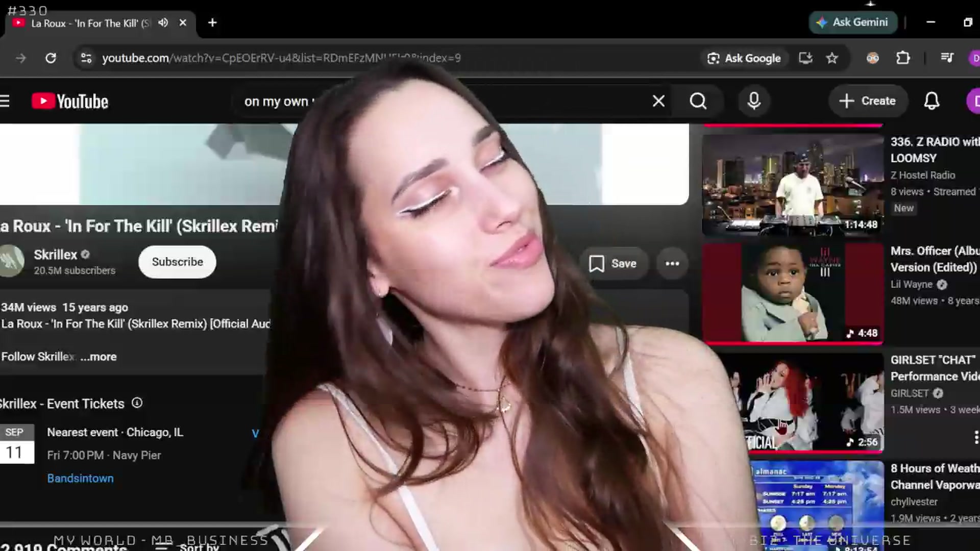Open more actions three-dot menu
The height and width of the screenshot is (551, 980).
(x=672, y=263)
